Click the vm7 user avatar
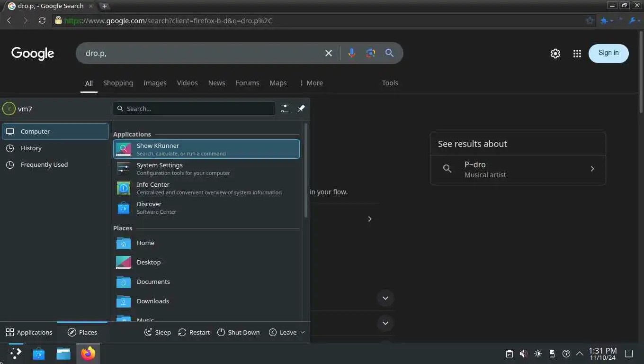The width and height of the screenshot is (644, 364). point(9,109)
